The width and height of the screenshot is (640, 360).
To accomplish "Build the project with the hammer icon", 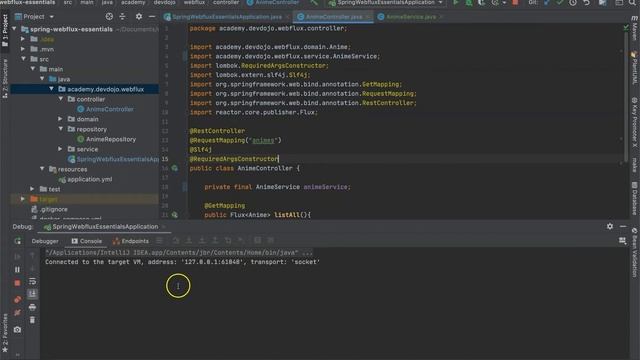I will pyautogui.click(x=314, y=2).
